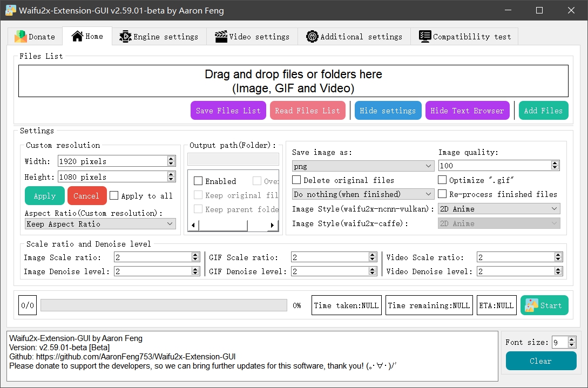Click the Engine settings gear icon
This screenshot has height=388, width=588.
125,36
